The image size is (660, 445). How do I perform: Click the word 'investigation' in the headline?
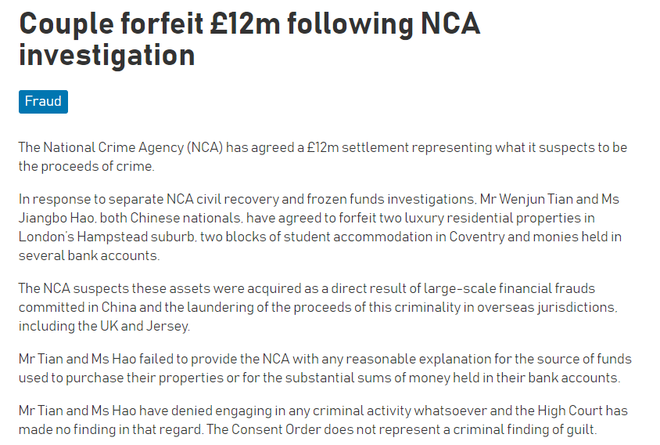(x=106, y=55)
